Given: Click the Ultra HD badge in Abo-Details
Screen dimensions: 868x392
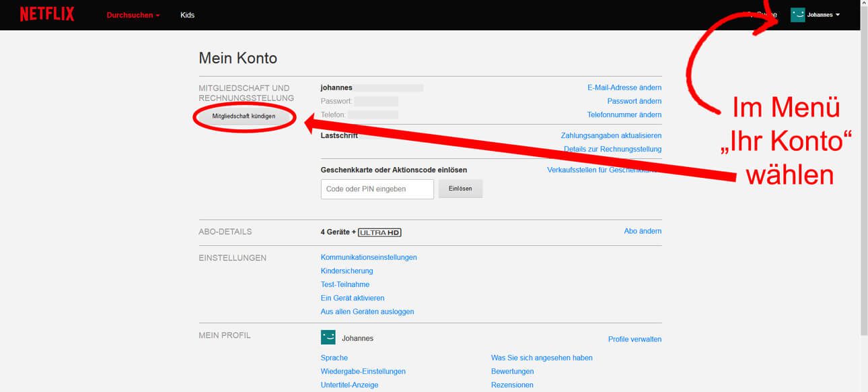Looking at the screenshot, I should (379, 232).
